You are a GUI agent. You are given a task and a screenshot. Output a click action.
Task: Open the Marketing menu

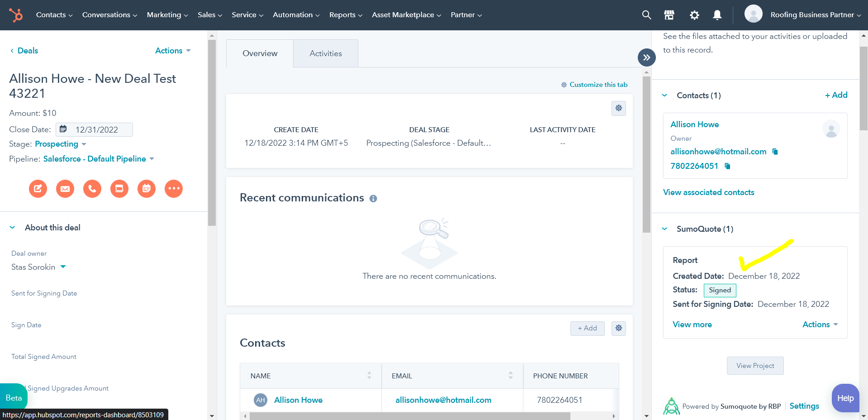click(167, 15)
